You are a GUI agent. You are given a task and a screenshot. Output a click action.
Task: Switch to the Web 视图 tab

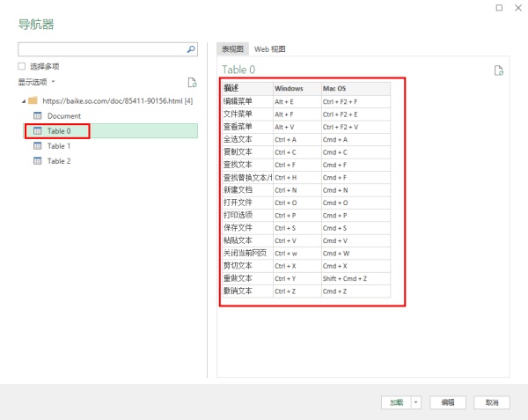coord(270,49)
